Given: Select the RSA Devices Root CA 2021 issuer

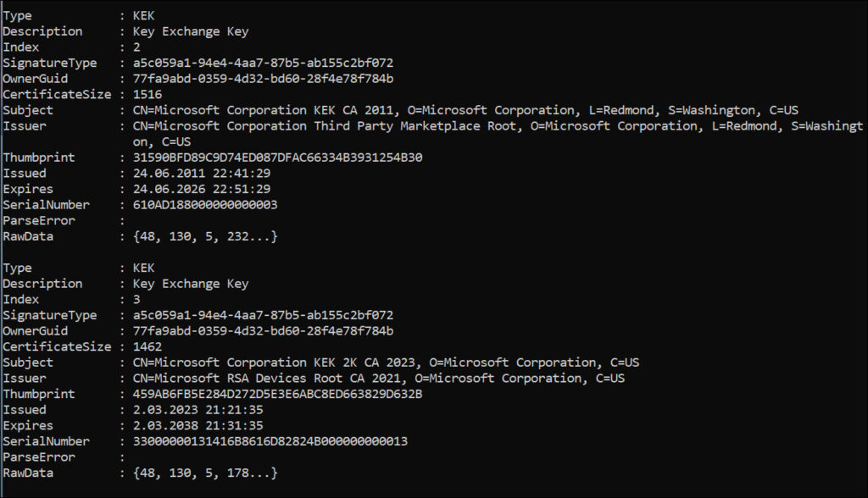Looking at the screenshot, I should (x=379, y=379).
